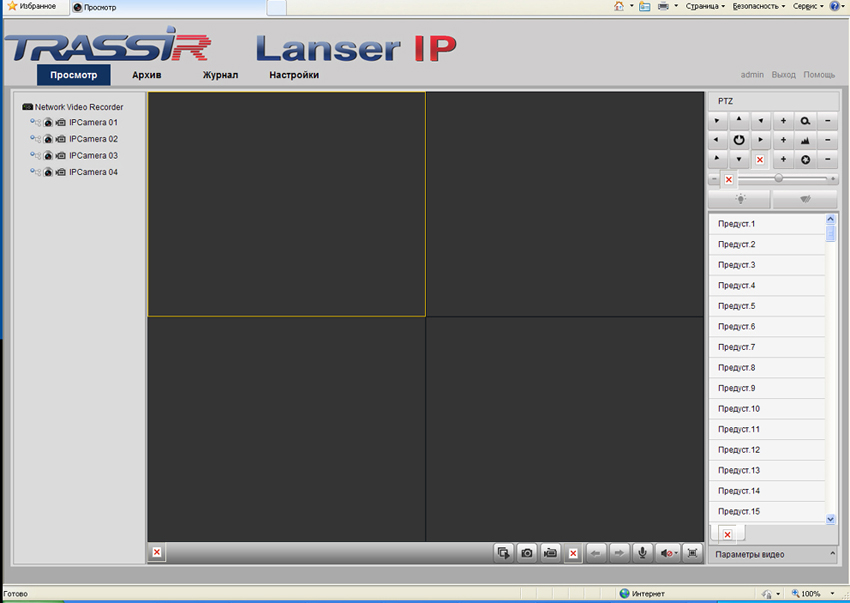850x603 pixels.
Task: Expand the Параметры видео panel
Action: point(774,554)
